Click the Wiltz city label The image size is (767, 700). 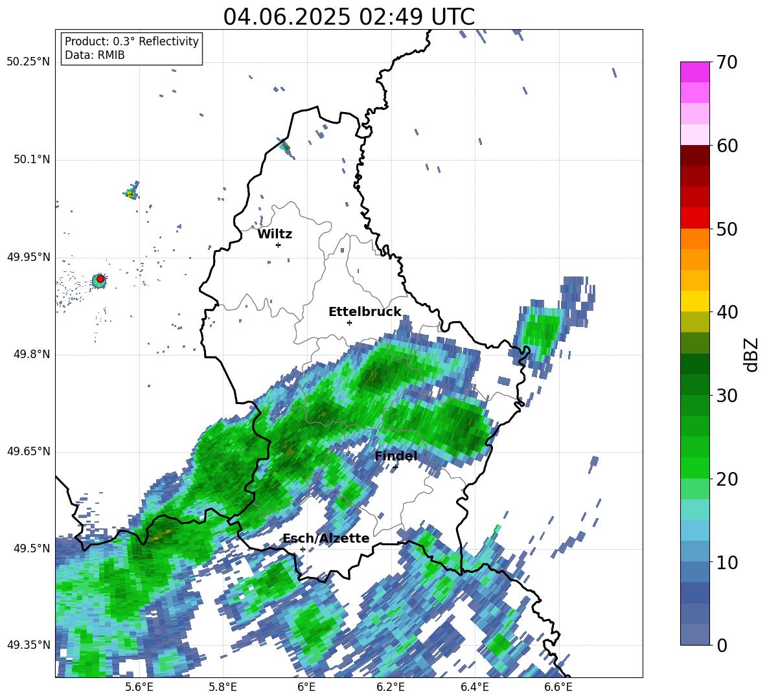click(x=275, y=234)
